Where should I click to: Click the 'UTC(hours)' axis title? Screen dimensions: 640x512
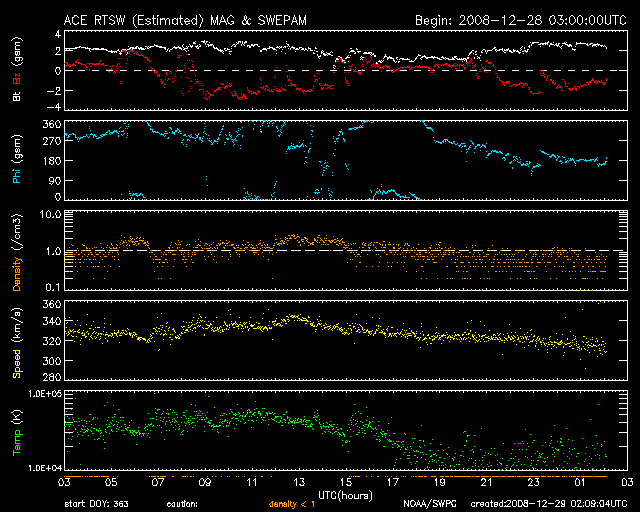[345, 496]
